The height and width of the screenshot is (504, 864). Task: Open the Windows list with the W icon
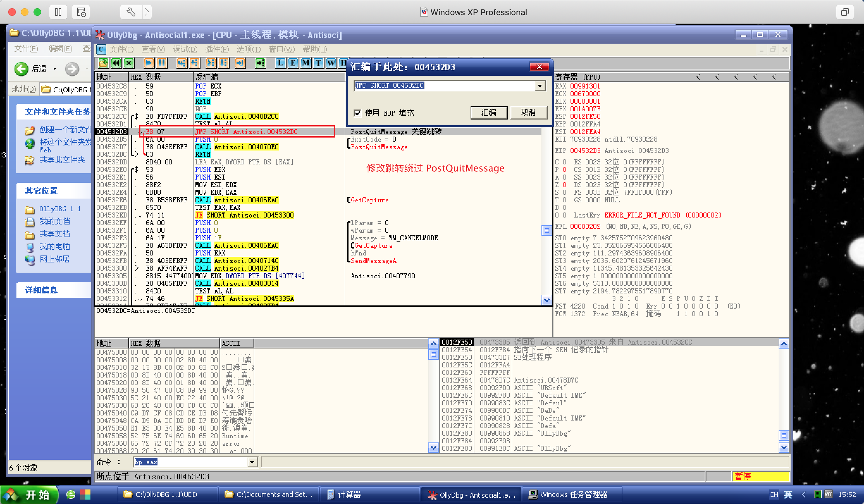[x=330, y=63]
